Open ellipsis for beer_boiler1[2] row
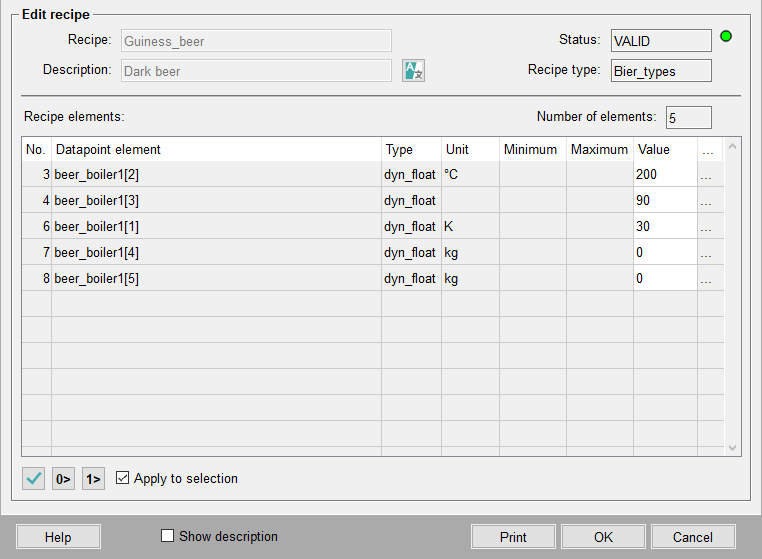The image size is (762, 559). click(706, 175)
